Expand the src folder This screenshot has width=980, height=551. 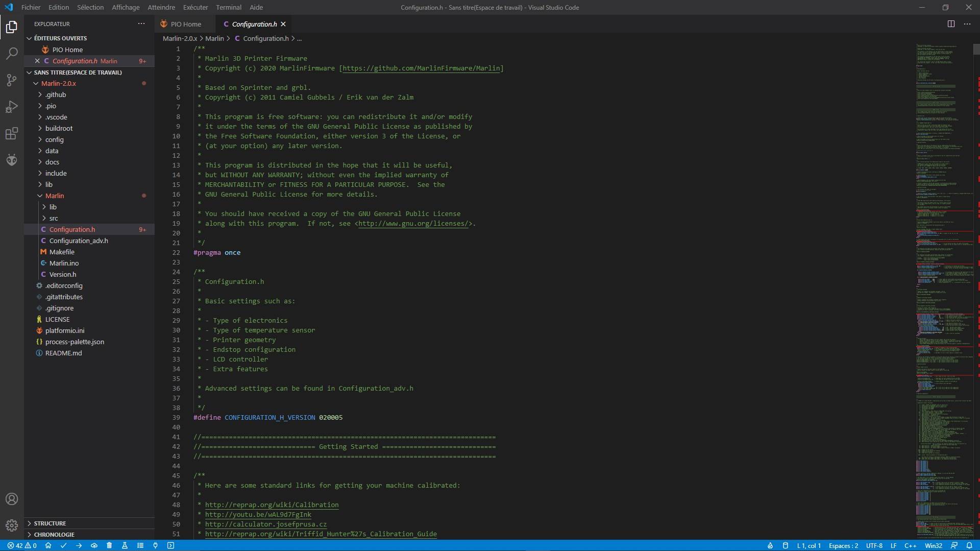[x=54, y=218]
